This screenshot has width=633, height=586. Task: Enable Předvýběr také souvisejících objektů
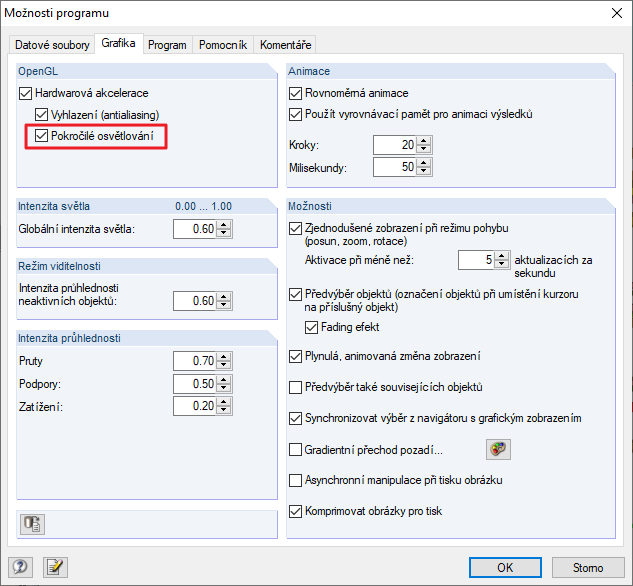pos(296,387)
